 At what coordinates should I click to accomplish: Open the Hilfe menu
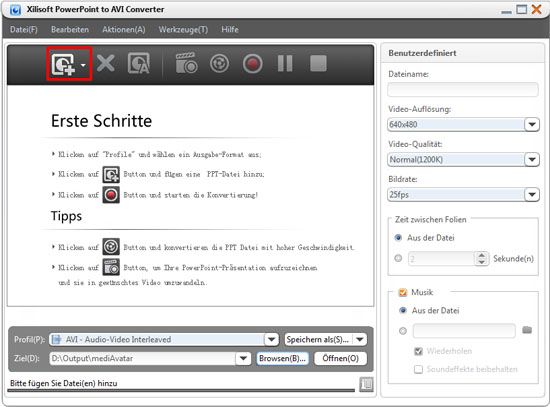pos(230,29)
